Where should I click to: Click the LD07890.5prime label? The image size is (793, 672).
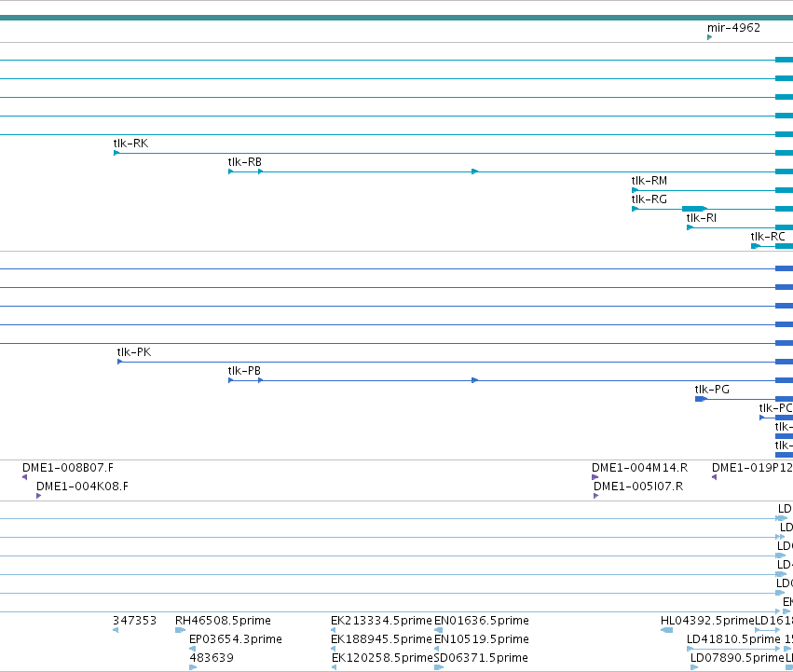(x=737, y=658)
